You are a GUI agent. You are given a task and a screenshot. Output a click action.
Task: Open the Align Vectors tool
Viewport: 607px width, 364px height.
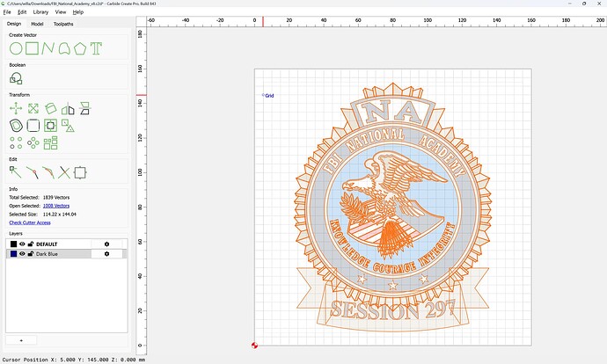50,126
